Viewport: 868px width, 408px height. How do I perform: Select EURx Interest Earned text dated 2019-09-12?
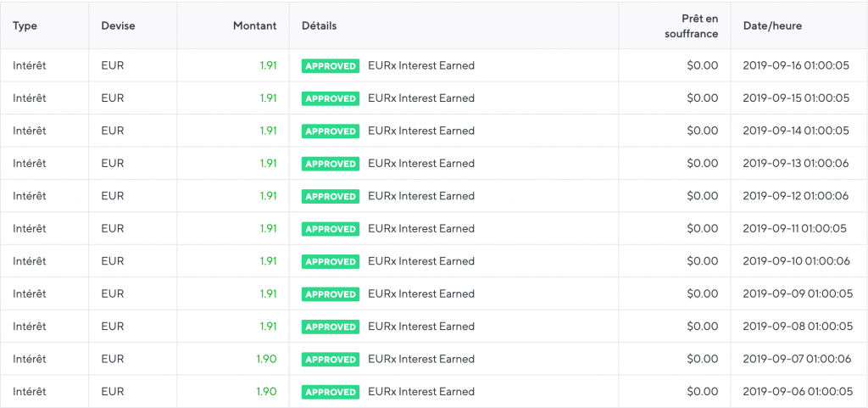coord(421,196)
